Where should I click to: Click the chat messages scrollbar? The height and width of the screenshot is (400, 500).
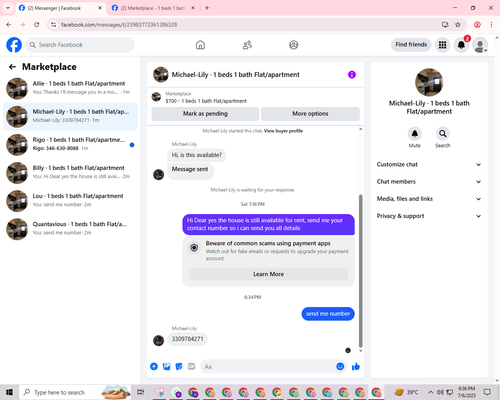[x=360, y=271]
